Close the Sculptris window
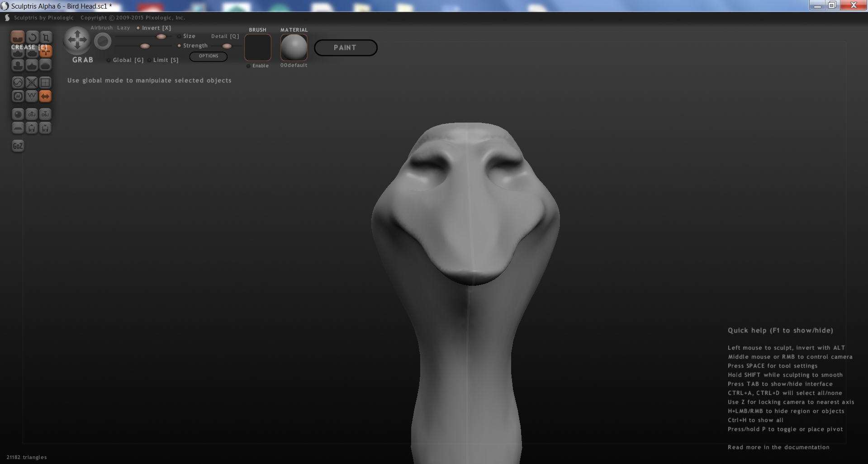The image size is (868, 464). (x=854, y=5)
